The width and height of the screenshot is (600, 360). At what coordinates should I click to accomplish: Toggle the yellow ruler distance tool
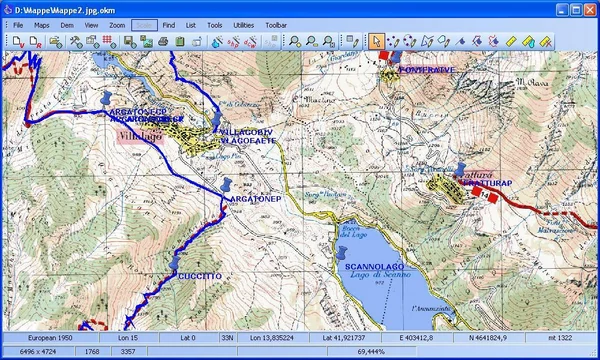point(511,41)
